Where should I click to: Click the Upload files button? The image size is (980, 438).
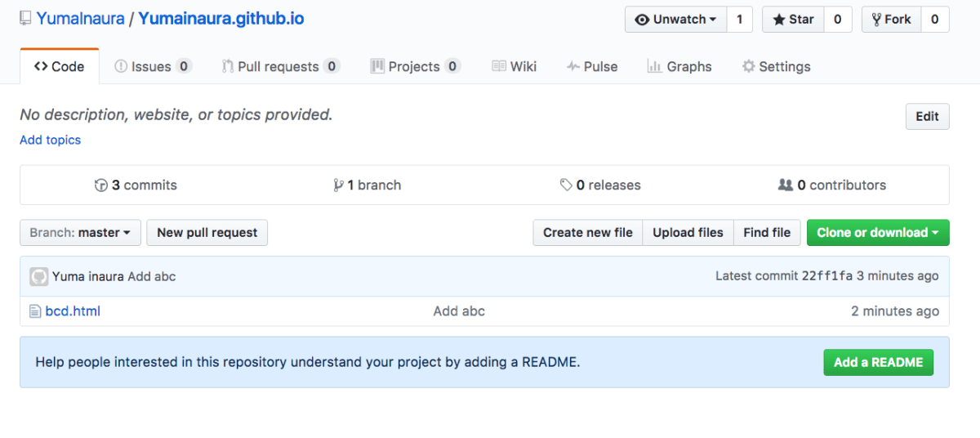(x=688, y=233)
